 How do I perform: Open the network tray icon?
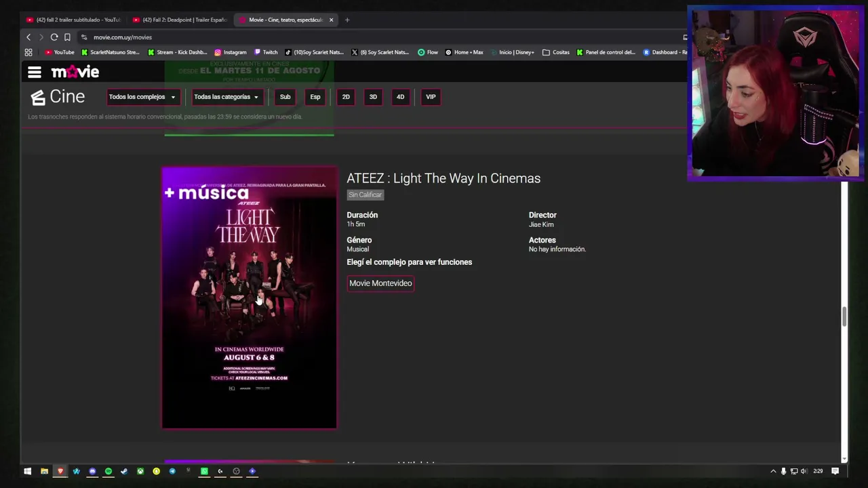(794, 471)
